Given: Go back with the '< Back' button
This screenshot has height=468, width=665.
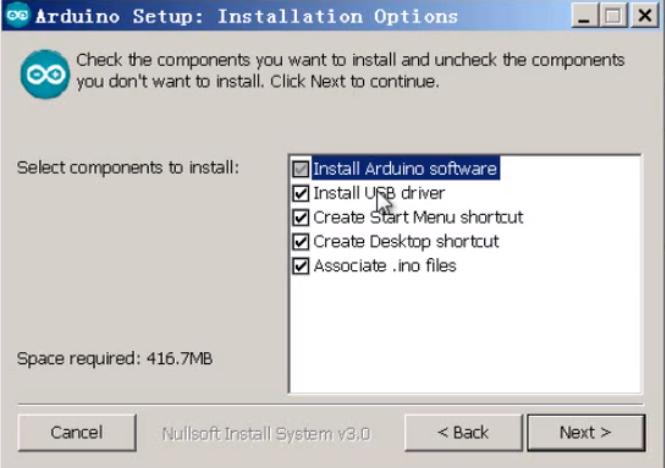Looking at the screenshot, I should [x=463, y=433].
